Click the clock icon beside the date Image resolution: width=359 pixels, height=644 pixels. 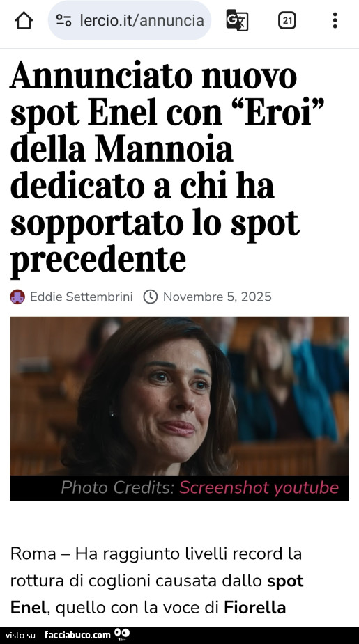150,297
